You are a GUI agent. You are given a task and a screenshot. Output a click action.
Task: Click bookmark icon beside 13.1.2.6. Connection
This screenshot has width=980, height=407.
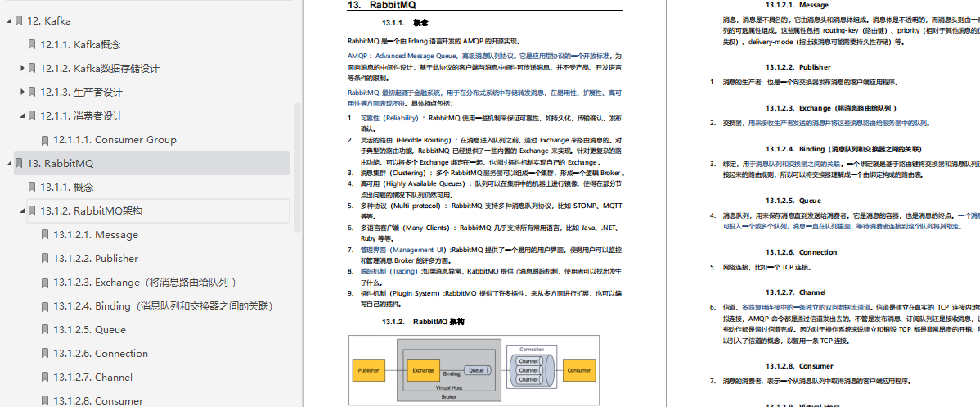coord(45,354)
